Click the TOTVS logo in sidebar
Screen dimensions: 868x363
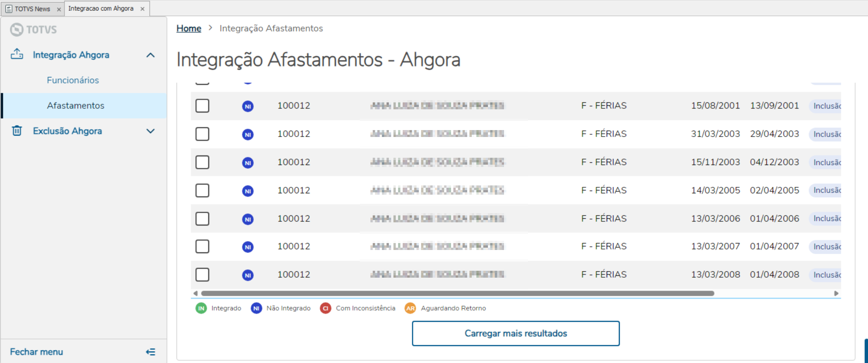point(34,30)
